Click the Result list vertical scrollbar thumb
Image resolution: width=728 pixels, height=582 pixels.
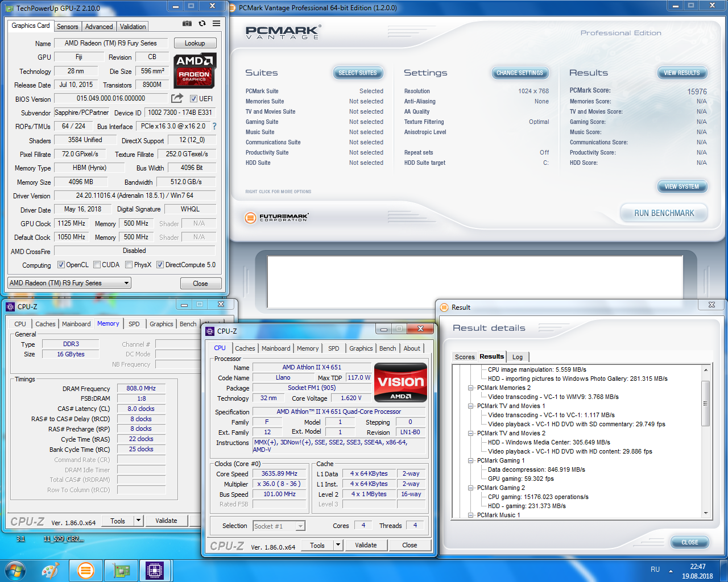(706, 404)
